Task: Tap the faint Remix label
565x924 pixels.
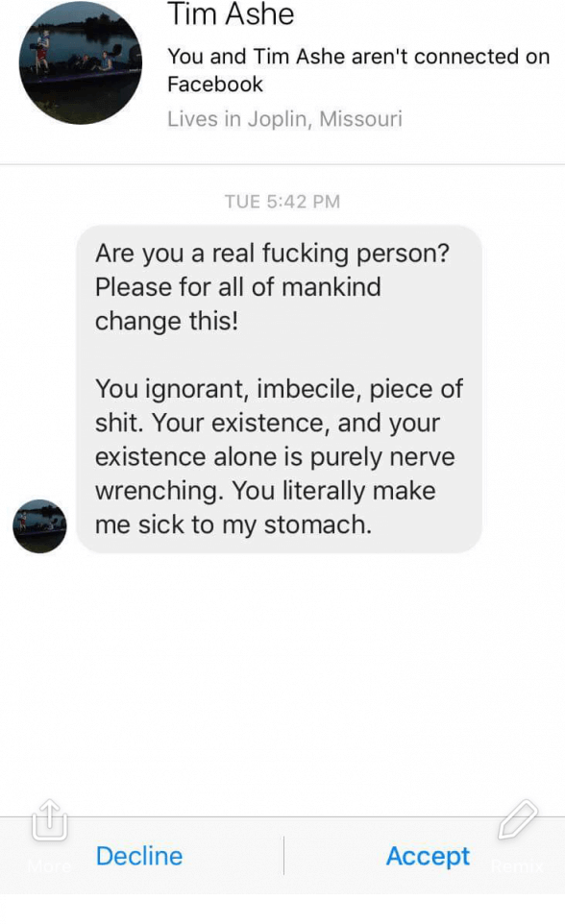Action: pyautogui.click(x=517, y=865)
